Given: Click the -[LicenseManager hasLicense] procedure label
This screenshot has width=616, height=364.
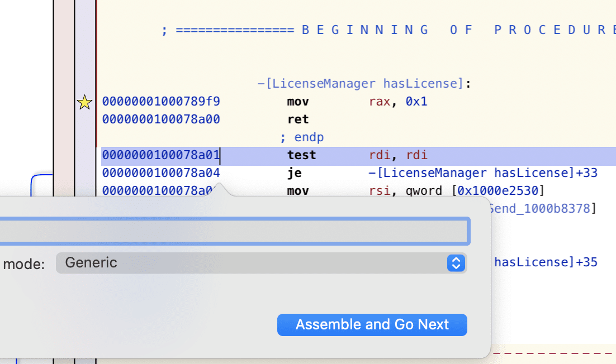Looking at the screenshot, I should tap(361, 84).
